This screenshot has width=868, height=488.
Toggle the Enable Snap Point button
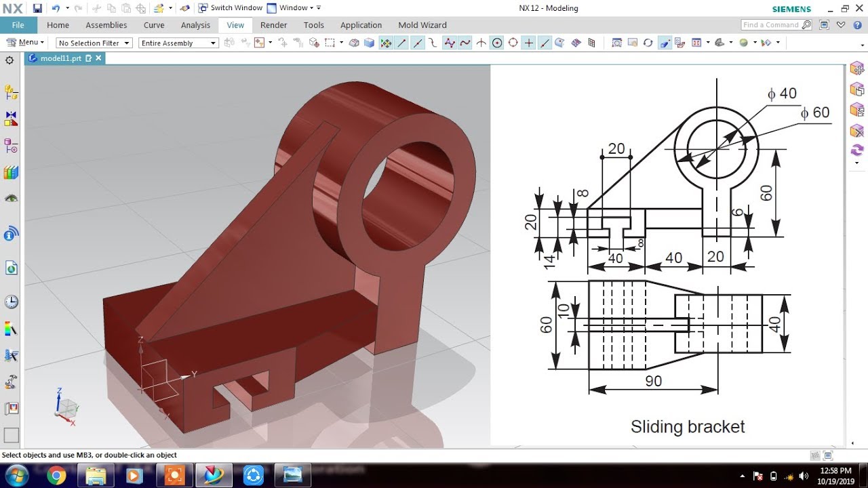click(386, 43)
